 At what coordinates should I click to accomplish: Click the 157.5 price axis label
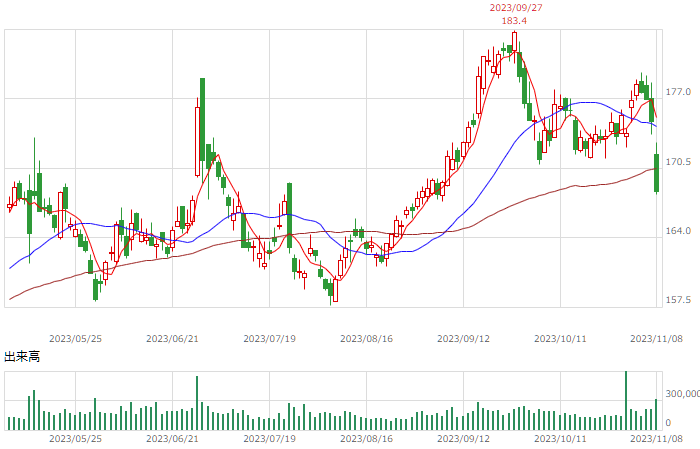tap(678, 300)
